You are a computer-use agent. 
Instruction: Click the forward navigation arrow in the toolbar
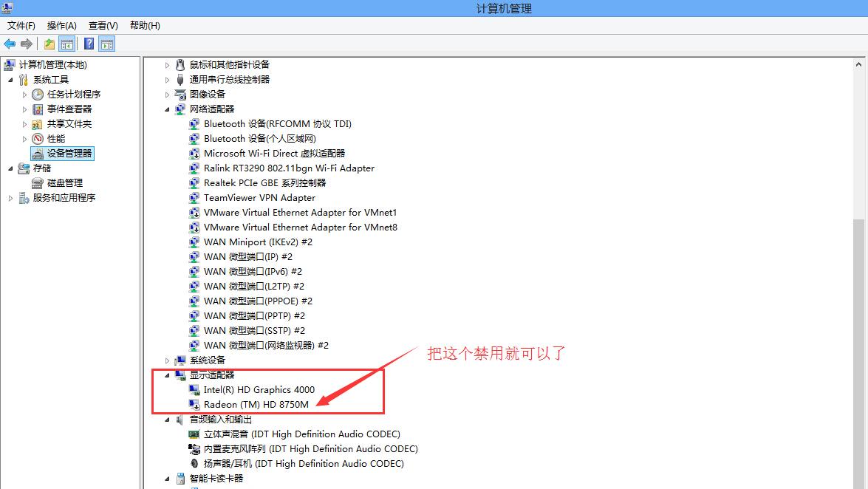(x=26, y=44)
